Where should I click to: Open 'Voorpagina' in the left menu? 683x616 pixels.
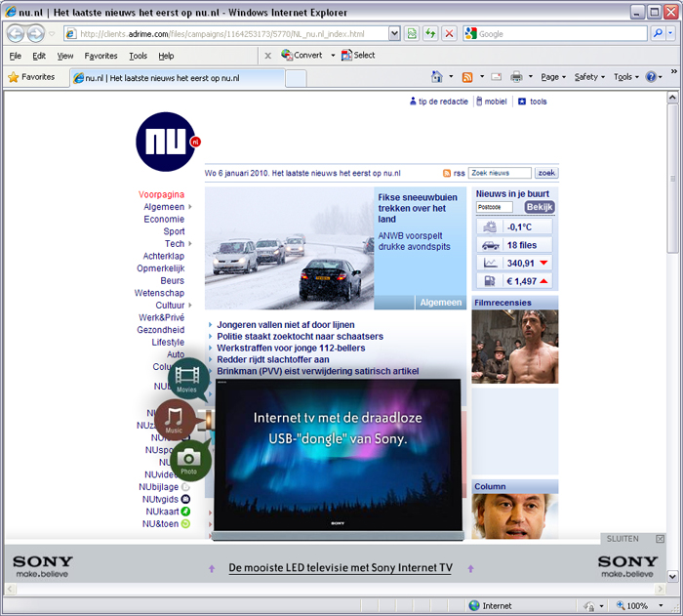point(161,194)
